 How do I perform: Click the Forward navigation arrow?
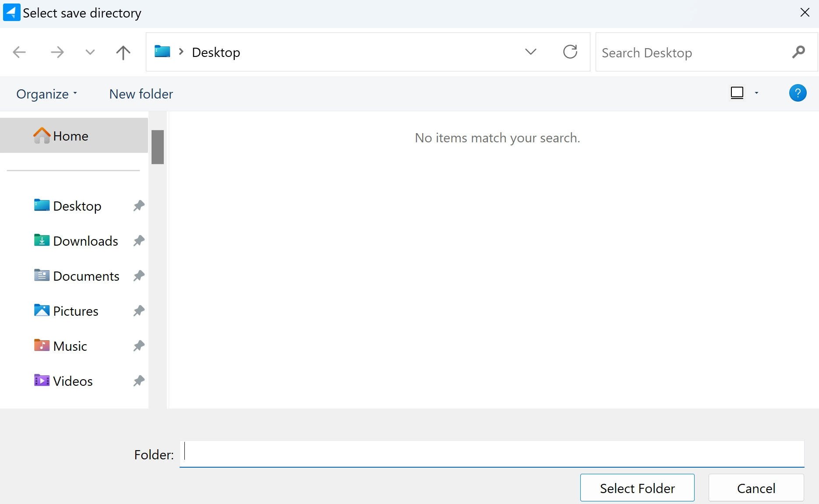click(x=57, y=53)
